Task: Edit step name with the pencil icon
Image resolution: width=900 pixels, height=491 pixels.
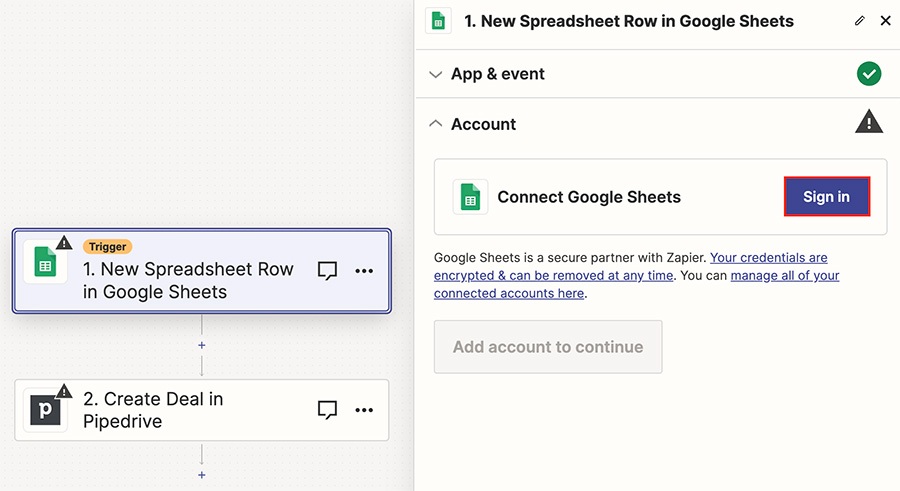Action: tap(859, 21)
